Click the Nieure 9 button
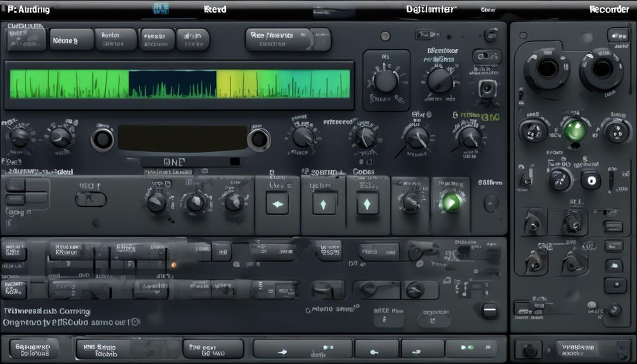This screenshot has height=364, width=637. 71,41
